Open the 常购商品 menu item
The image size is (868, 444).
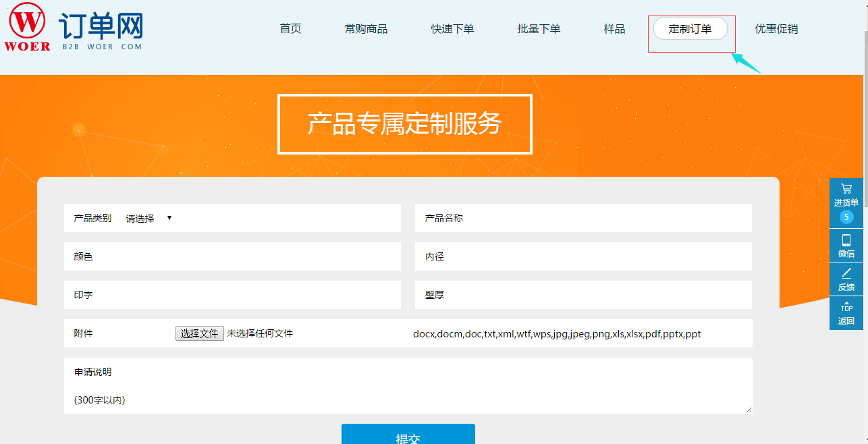(x=366, y=28)
